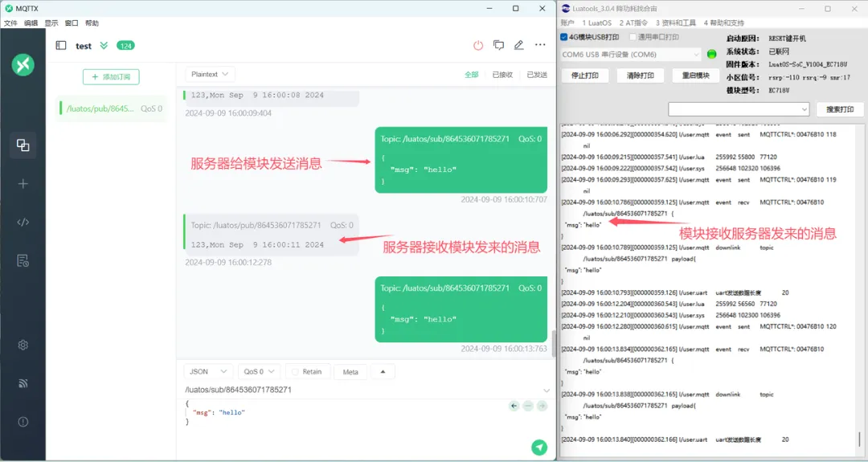
Task: Open the three-dots more menu in MQTTX
Action: coord(540,45)
